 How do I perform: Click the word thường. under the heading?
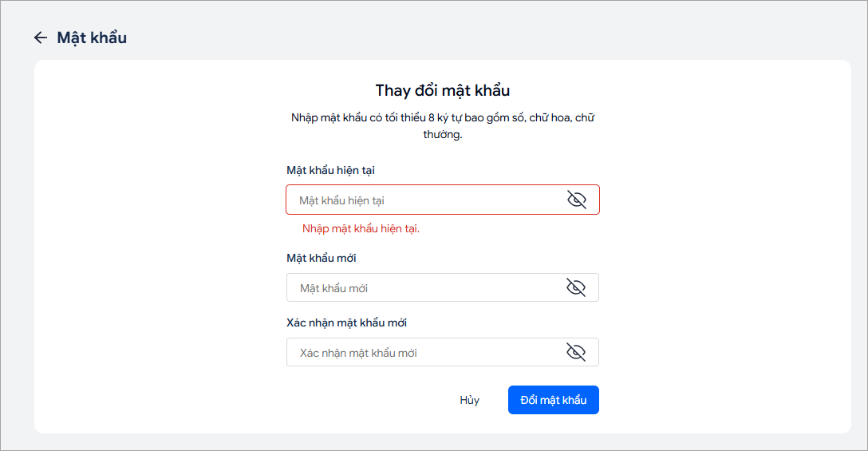pos(442,135)
